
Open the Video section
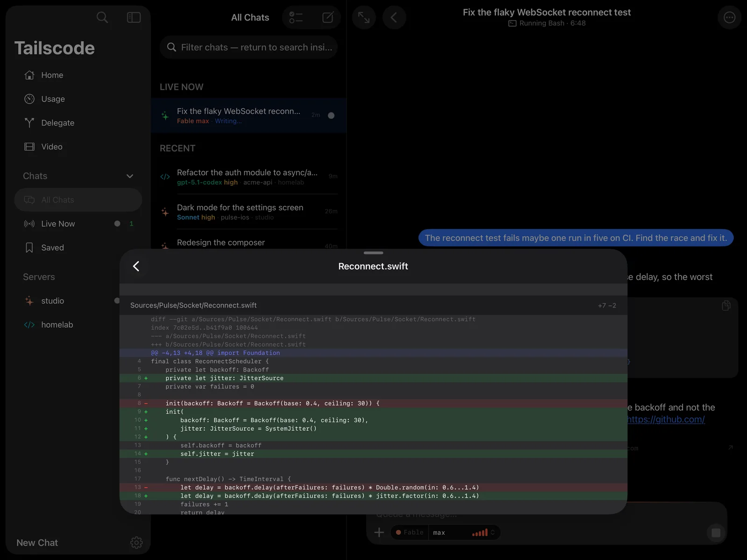(78, 147)
